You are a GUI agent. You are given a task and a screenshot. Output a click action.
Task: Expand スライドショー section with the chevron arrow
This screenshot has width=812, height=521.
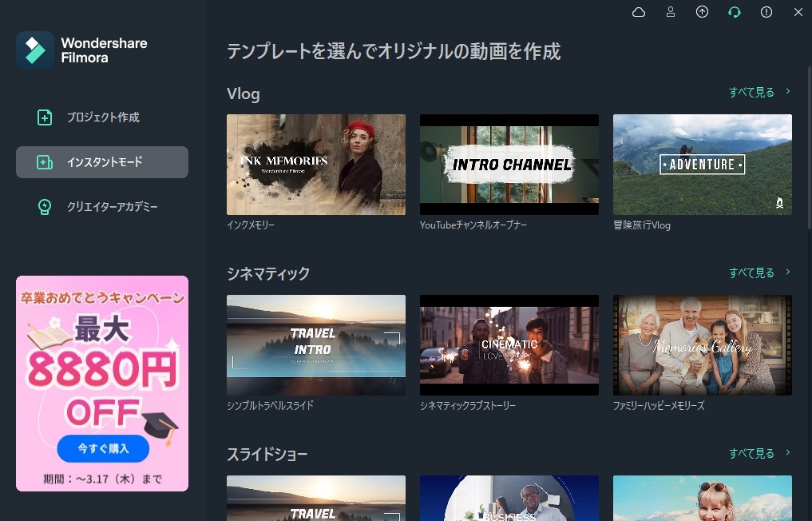click(788, 452)
